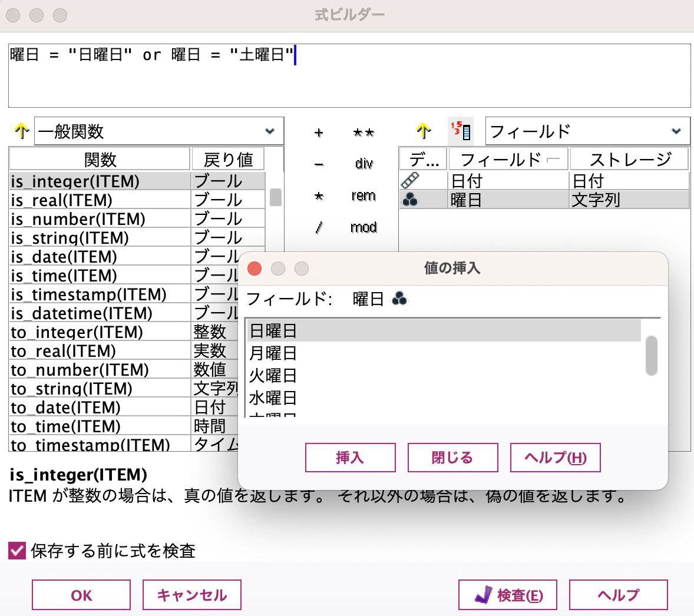Click yellow insert-function arrow beside 一般関数
This screenshot has height=616, width=694.
pos(22,131)
